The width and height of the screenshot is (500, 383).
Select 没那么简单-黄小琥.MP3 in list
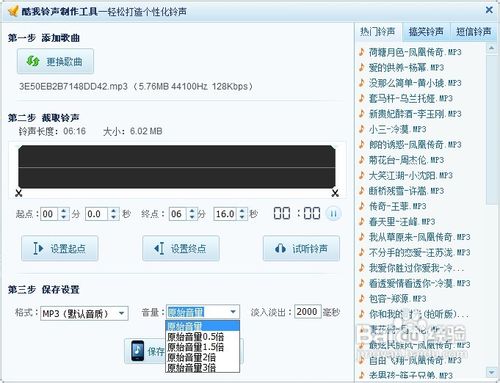click(415, 83)
